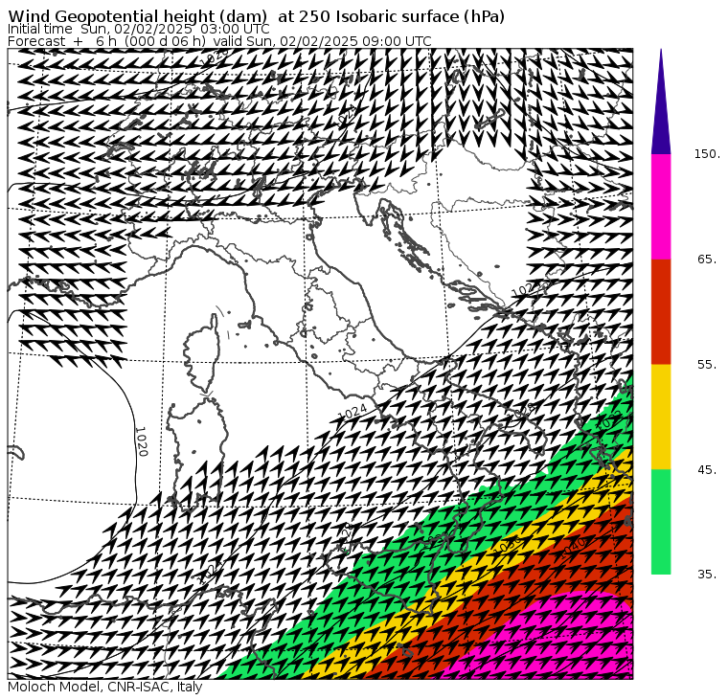
Task: Click the "65." legend value
Action: tap(707, 260)
